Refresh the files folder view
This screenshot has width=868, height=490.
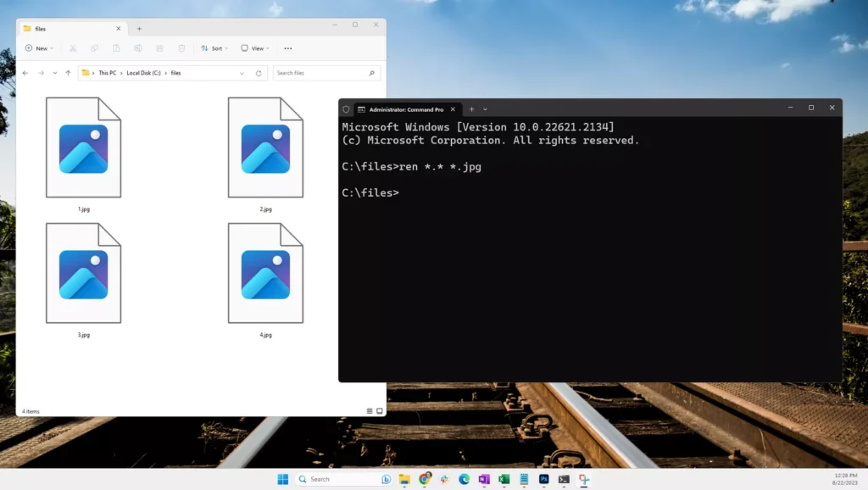point(259,73)
